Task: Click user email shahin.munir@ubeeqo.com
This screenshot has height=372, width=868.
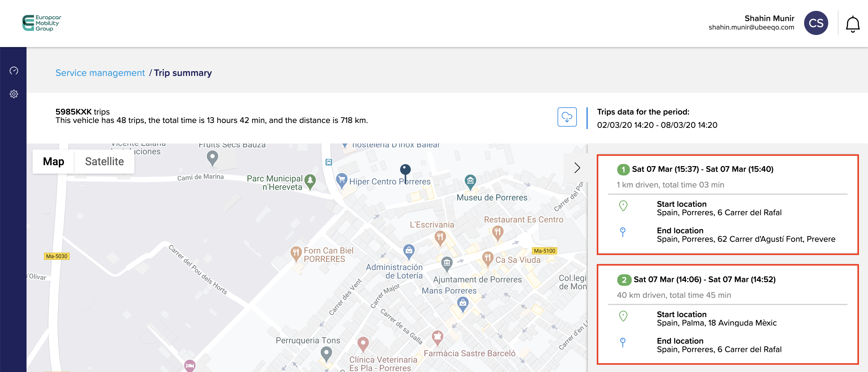Action: click(751, 28)
